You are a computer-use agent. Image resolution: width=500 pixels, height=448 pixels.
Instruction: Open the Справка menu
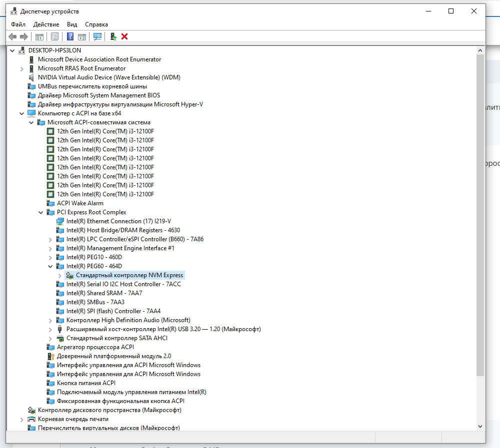click(x=96, y=24)
